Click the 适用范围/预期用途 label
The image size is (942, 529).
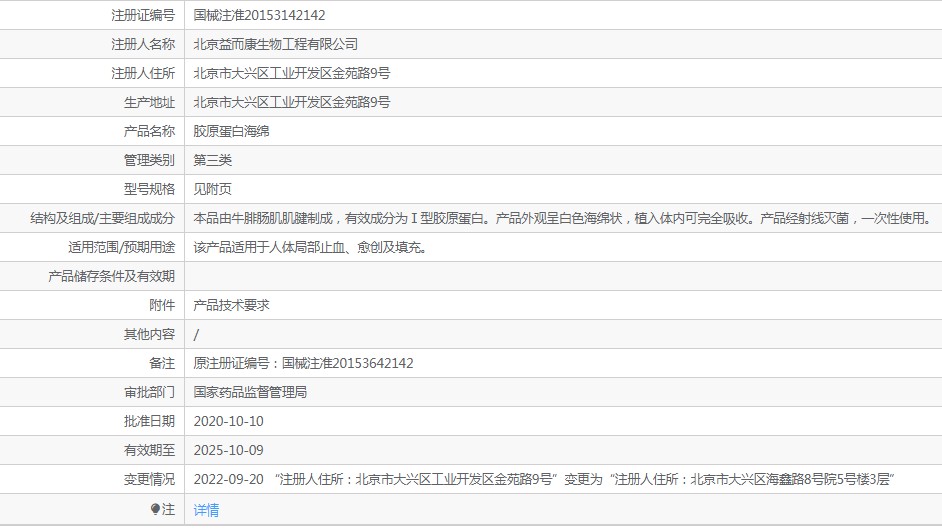[121, 247]
